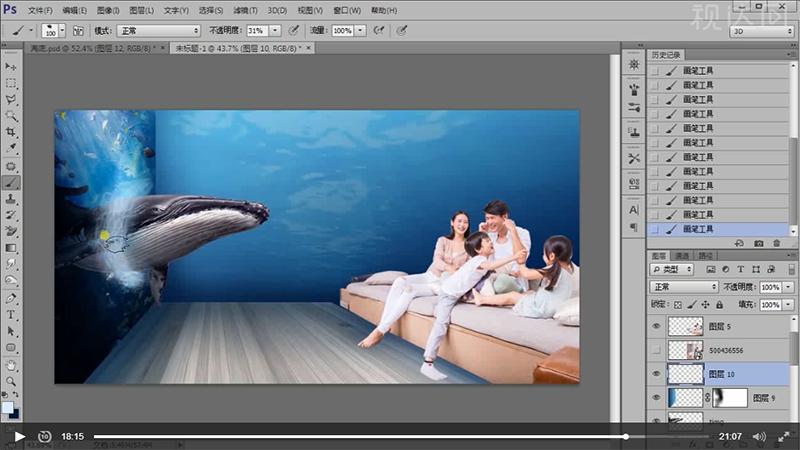Select the Gradient tool
Viewport: 800px width, 450px height.
(11, 248)
